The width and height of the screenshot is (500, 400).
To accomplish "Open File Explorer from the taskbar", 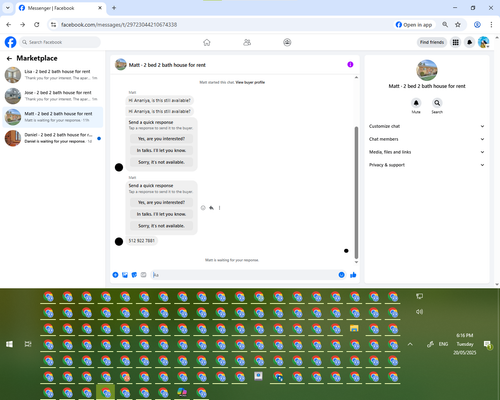I will point(354,328).
